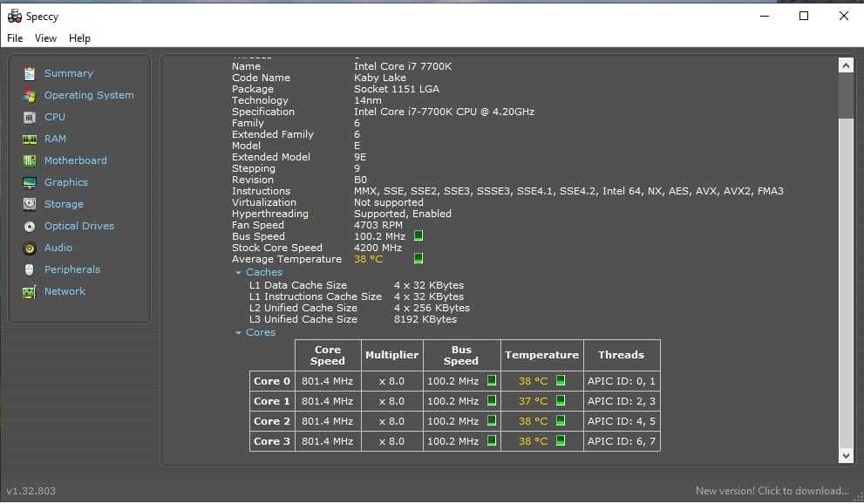The width and height of the screenshot is (864, 504).
Task: Go to the Summary section
Action: click(69, 73)
